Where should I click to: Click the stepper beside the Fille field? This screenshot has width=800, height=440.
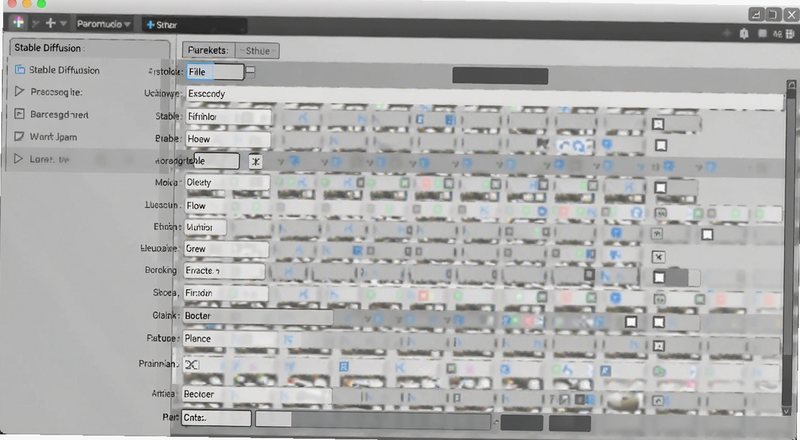click(251, 71)
